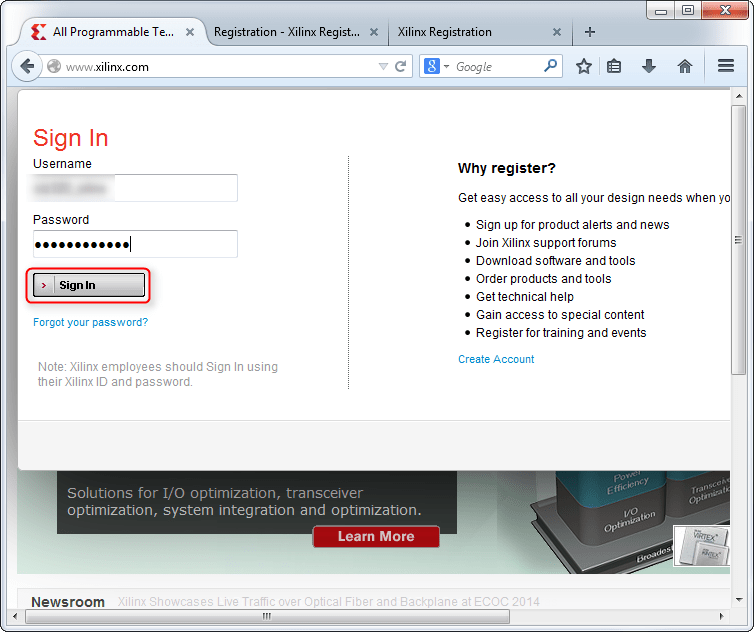
Task: Open the Google search engine dropdown
Action: point(437,67)
